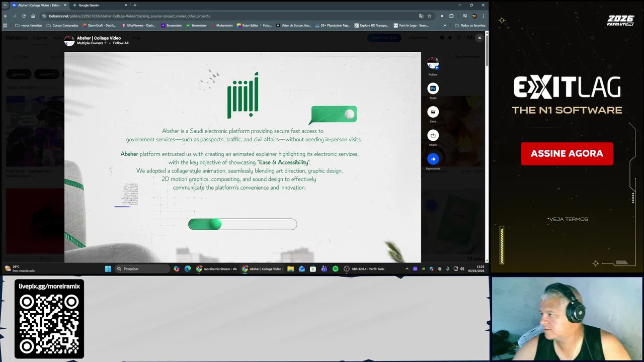Click the taskbar Pesquisar search box
Screen dimensions: 644x362
tap(142, 268)
